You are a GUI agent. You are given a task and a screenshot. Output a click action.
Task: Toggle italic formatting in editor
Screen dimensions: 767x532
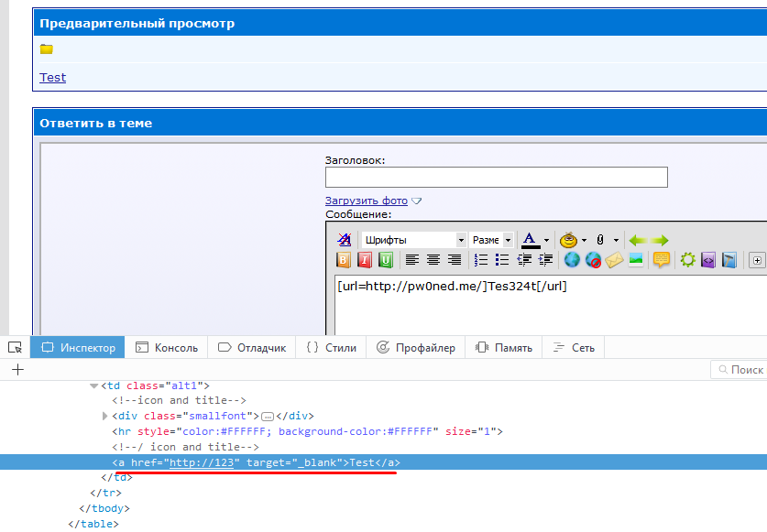click(365, 260)
